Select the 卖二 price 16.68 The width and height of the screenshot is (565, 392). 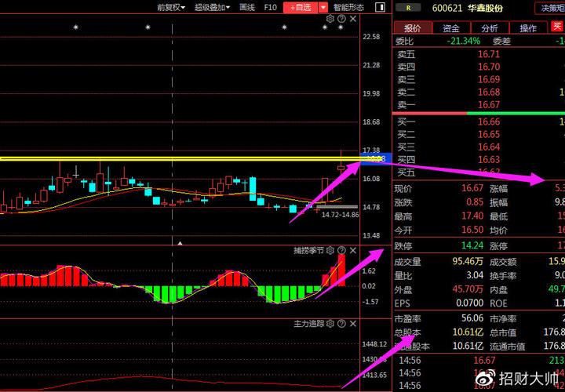tap(489, 93)
